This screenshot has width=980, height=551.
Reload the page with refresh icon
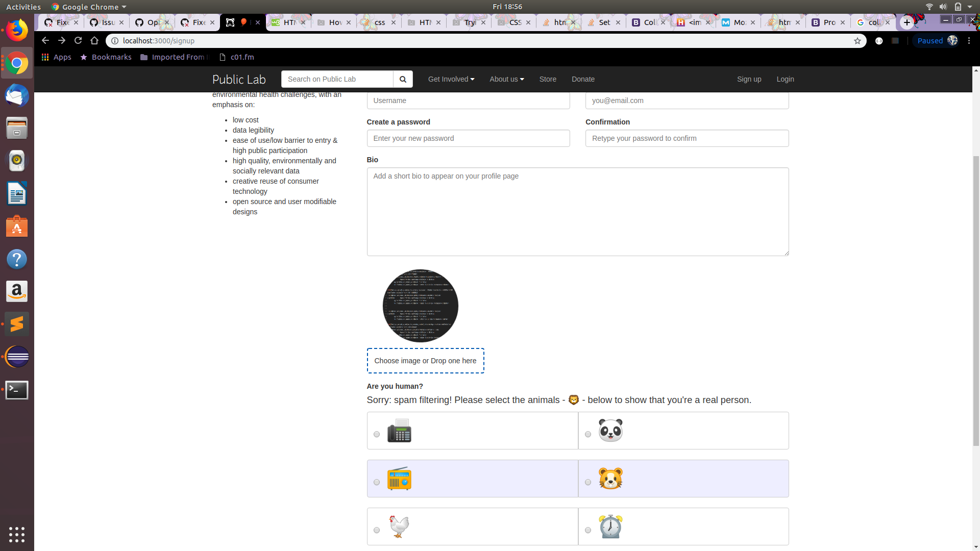coord(78,40)
